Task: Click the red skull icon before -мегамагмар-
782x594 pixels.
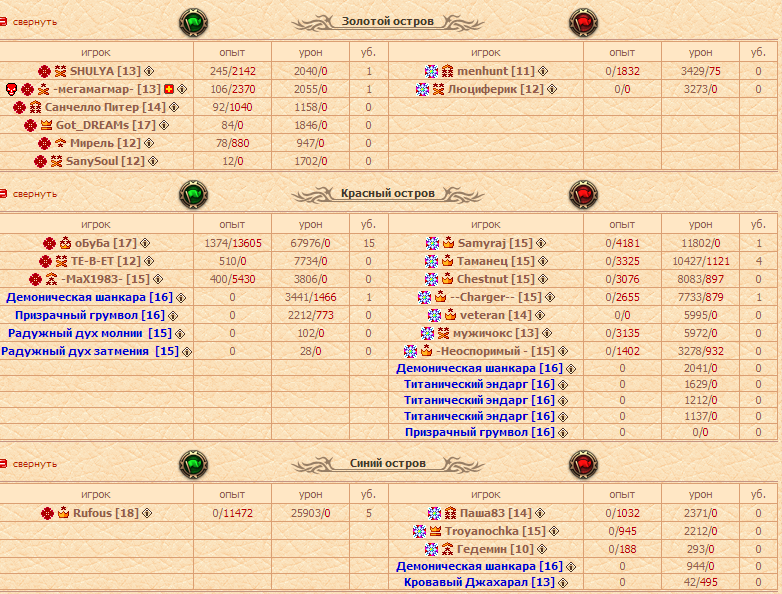Action: click(11, 89)
